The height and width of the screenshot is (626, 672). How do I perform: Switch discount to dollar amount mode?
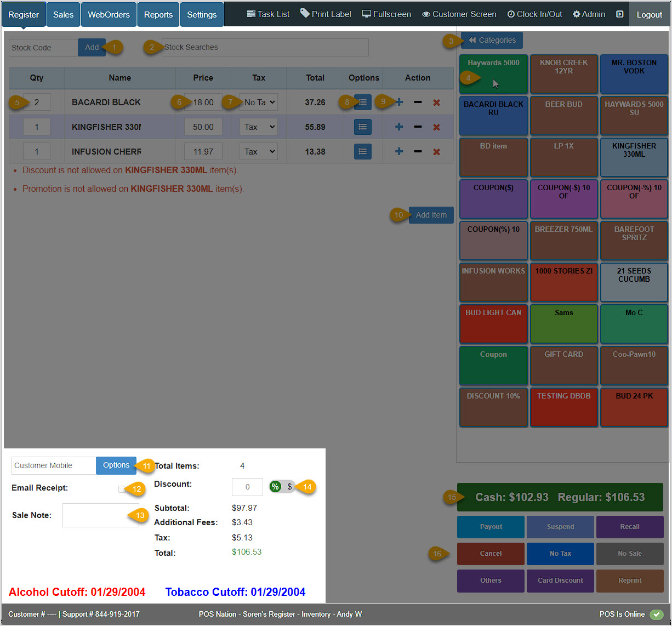coord(289,486)
